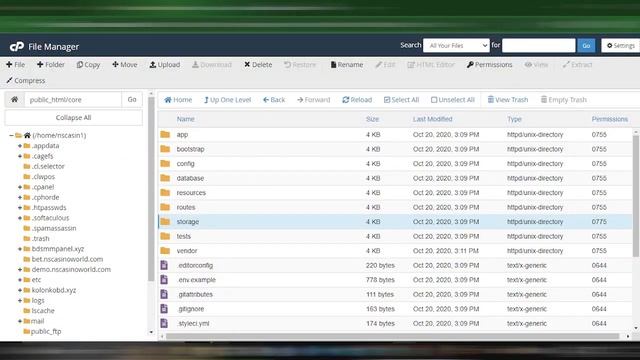Open View Trash
Viewport: 640px width, 360px height.
click(508, 100)
